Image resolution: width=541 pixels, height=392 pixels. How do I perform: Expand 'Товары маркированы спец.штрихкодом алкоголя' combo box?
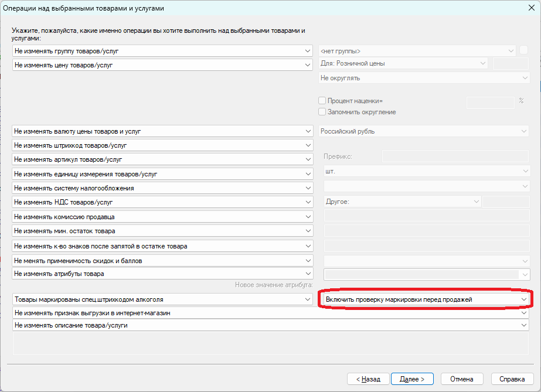pyautogui.click(x=162, y=299)
